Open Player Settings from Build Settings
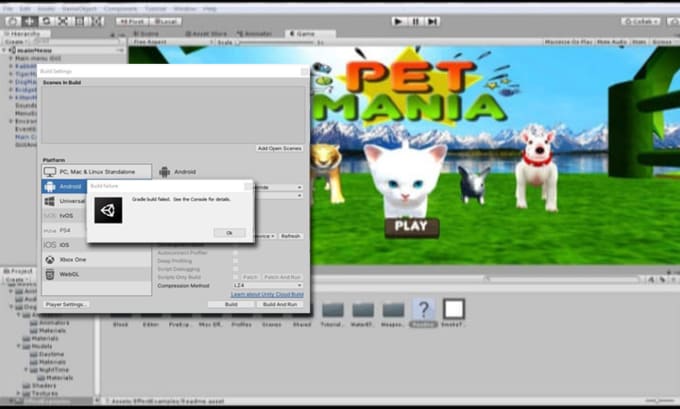The height and width of the screenshot is (409, 680). 67,304
